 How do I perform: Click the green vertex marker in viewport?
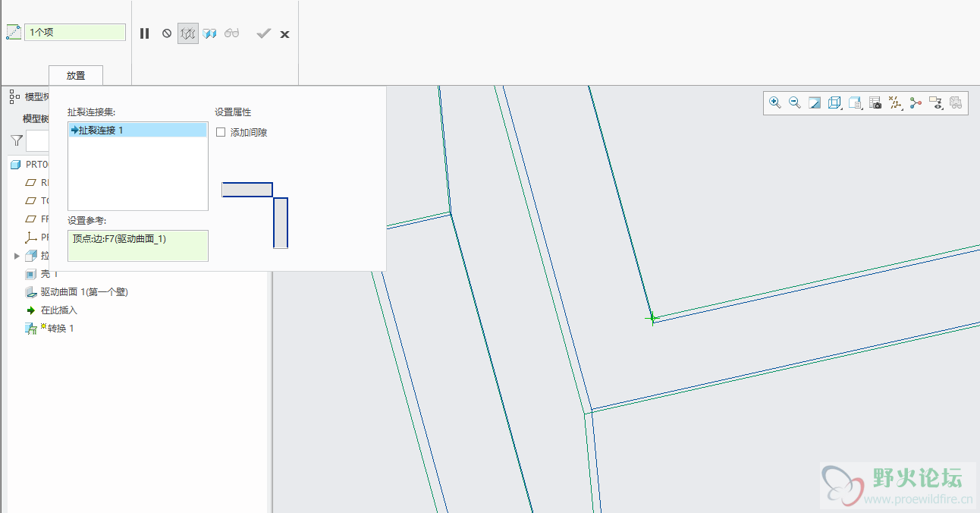(652, 319)
